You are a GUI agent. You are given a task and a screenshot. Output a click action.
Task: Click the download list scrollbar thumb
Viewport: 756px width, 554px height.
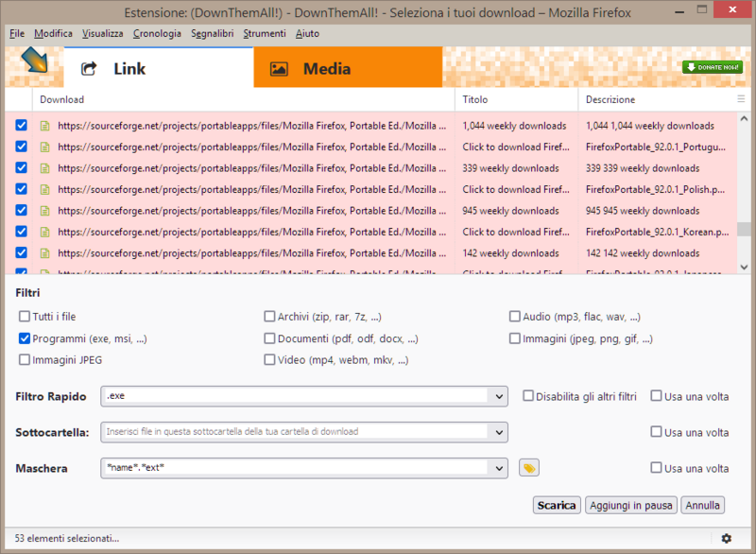[744, 229]
